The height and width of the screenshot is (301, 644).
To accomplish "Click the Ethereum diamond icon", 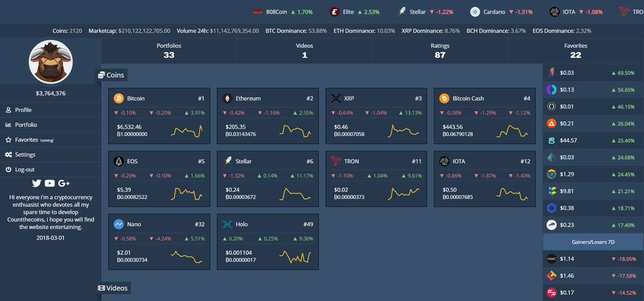I will coord(227,99).
